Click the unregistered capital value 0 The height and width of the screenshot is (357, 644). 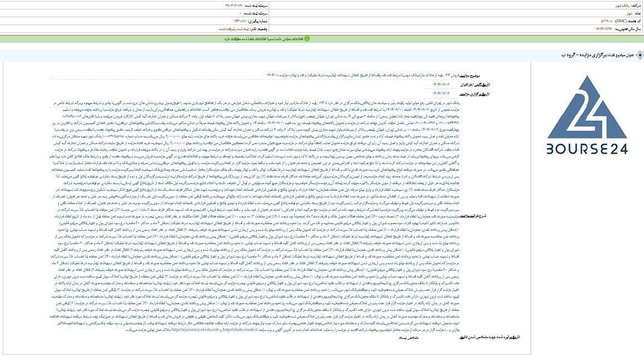(240, 13)
